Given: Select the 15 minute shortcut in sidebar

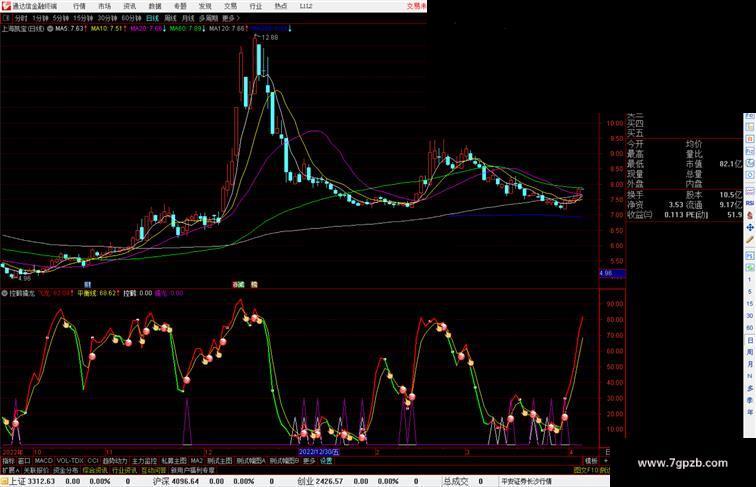Looking at the screenshot, I should 750,304.
